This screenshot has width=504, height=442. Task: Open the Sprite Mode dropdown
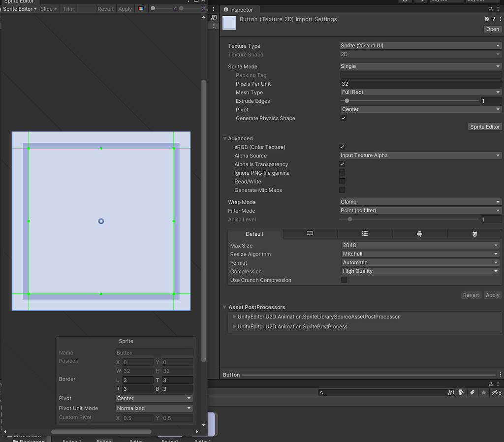pyautogui.click(x=420, y=66)
